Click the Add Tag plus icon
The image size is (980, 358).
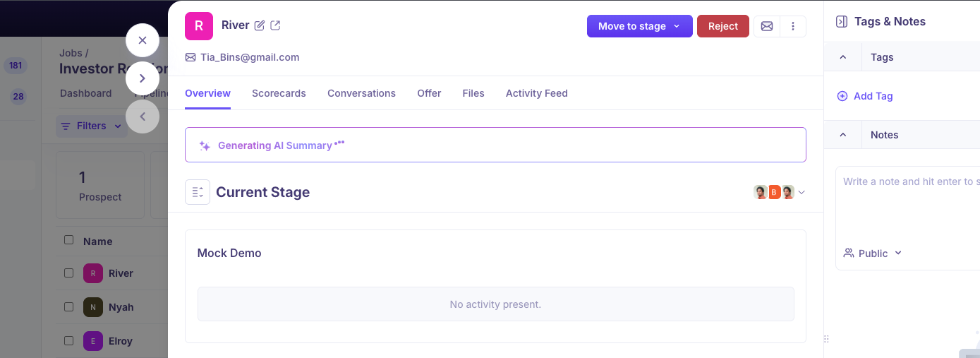[842, 96]
